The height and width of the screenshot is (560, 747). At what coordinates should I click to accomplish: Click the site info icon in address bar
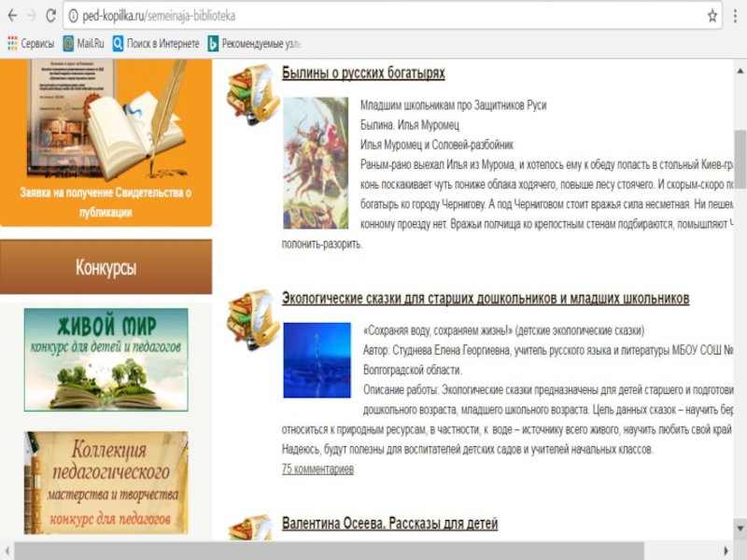pos(73,16)
